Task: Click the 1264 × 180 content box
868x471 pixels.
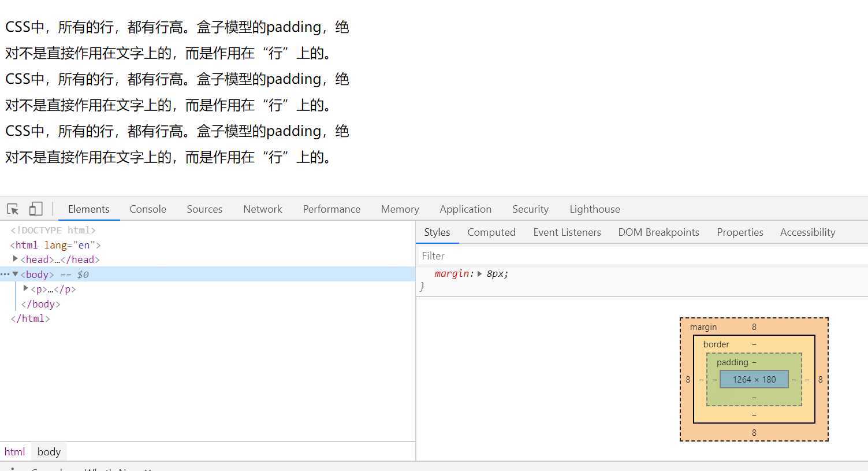Action: (x=754, y=379)
